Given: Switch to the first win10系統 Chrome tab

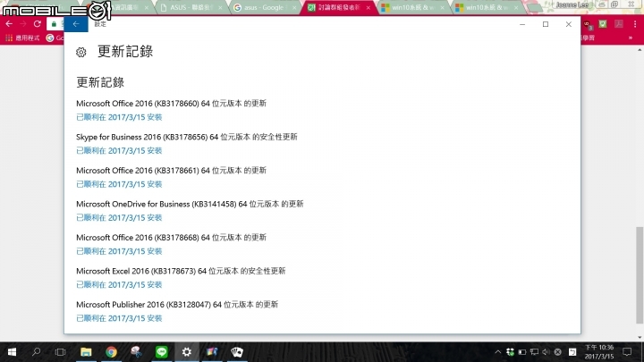Looking at the screenshot, I should tap(411, 7).
